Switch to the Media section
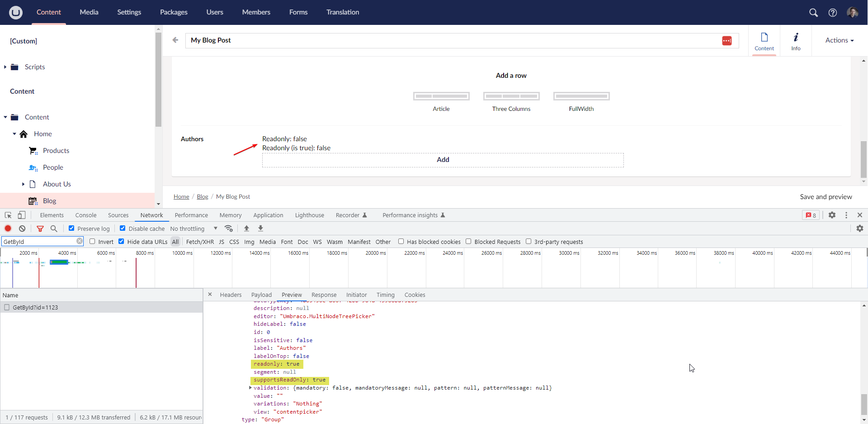 [89, 12]
